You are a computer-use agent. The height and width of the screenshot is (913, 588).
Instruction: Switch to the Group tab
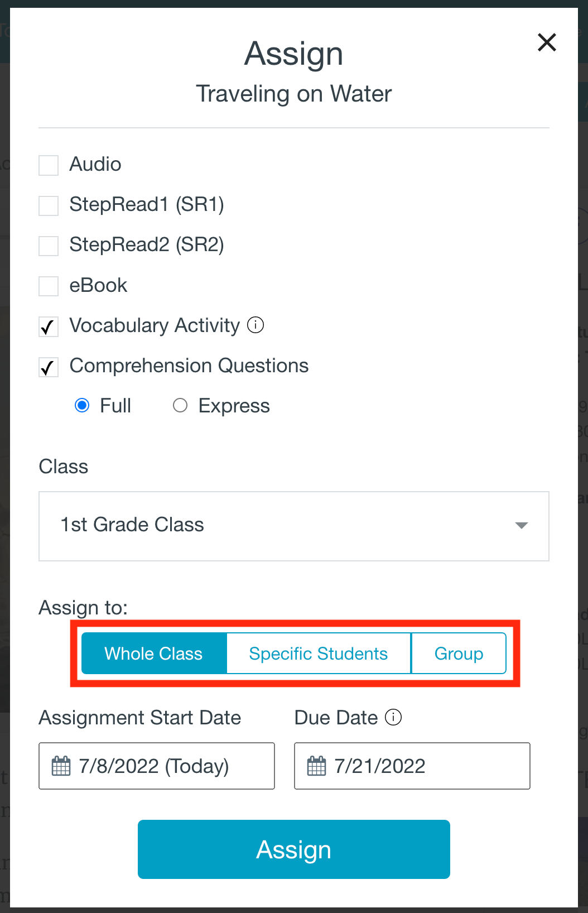[x=459, y=653]
